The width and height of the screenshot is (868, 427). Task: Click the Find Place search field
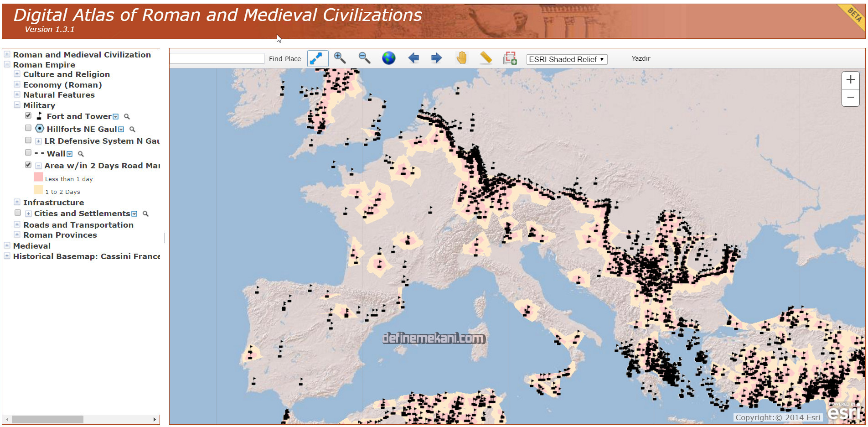tap(217, 58)
